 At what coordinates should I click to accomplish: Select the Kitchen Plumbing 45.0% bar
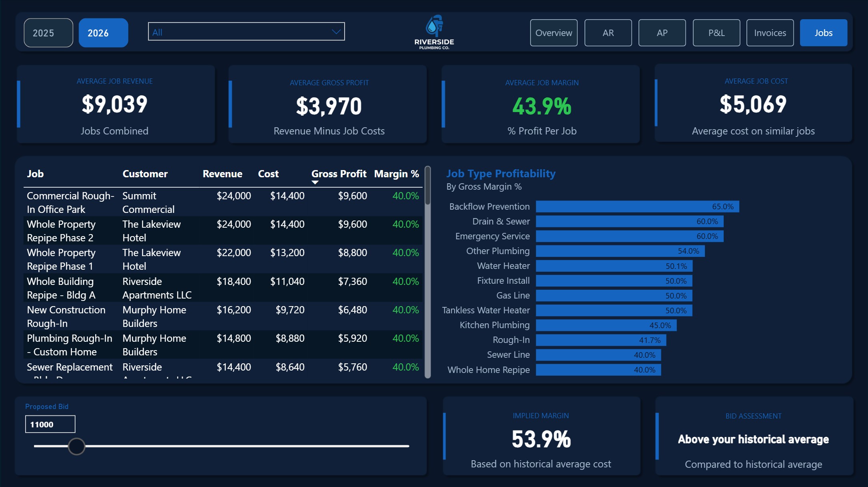pyautogui.click(x=606, y=325)
